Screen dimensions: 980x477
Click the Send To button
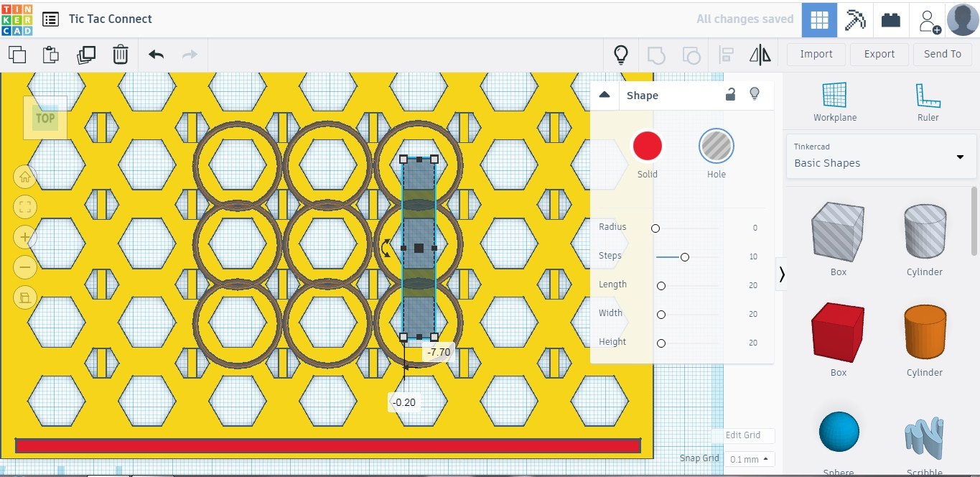[943, 55]
